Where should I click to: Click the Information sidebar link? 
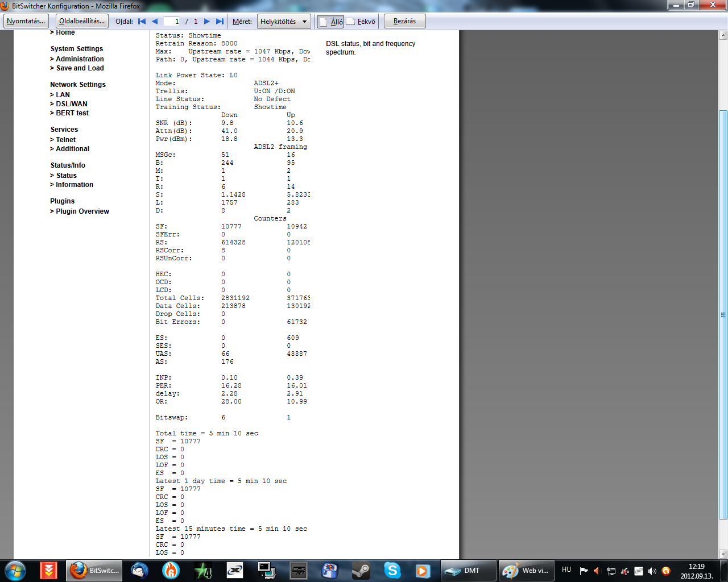pyautogui.click(x=75, y=185)
